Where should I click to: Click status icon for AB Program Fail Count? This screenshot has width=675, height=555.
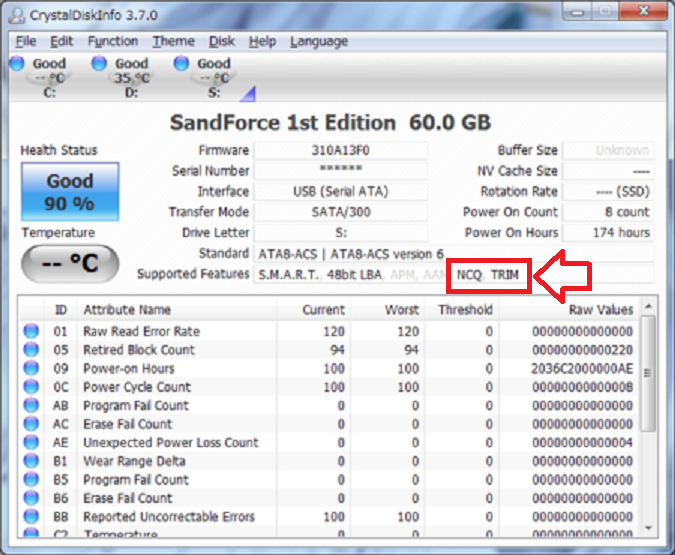coord(31,405)
